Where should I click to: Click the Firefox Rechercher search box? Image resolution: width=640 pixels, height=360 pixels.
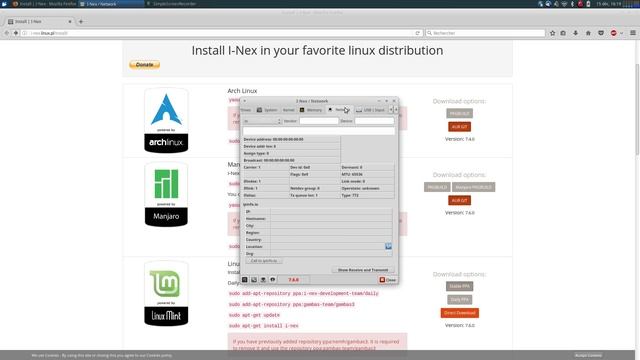(x=485, y=33)
